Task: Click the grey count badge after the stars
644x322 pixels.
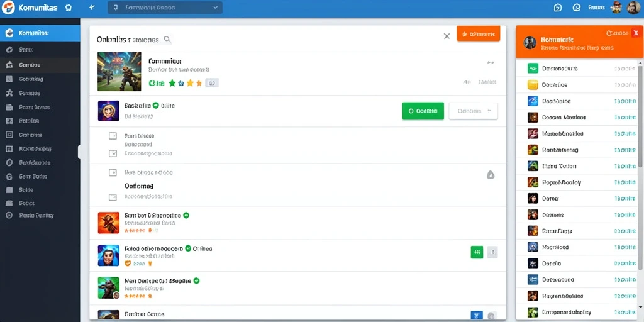Action: pos(211,84)
